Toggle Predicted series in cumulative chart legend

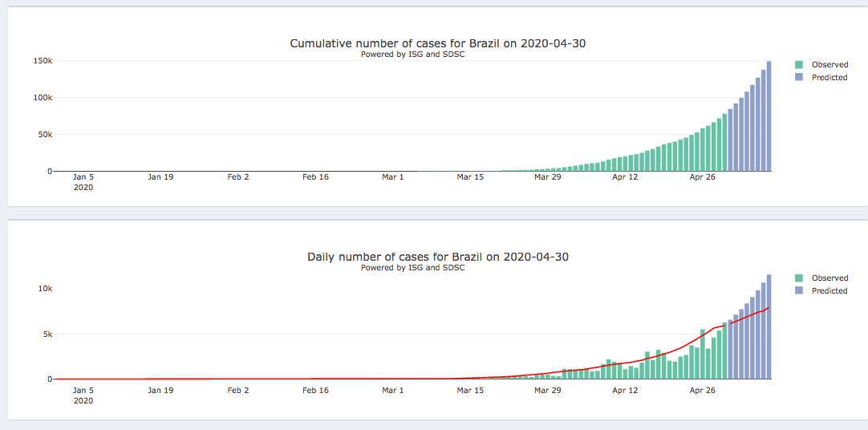tap(829, 78)
